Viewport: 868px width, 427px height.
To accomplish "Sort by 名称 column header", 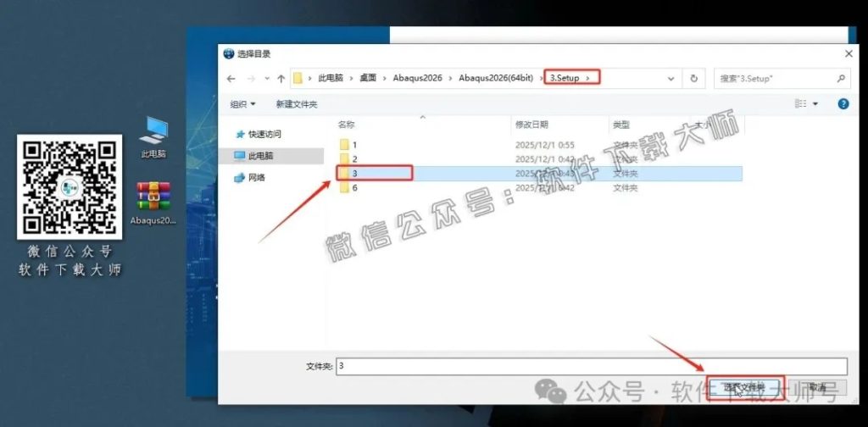I will tap(347, 125).
